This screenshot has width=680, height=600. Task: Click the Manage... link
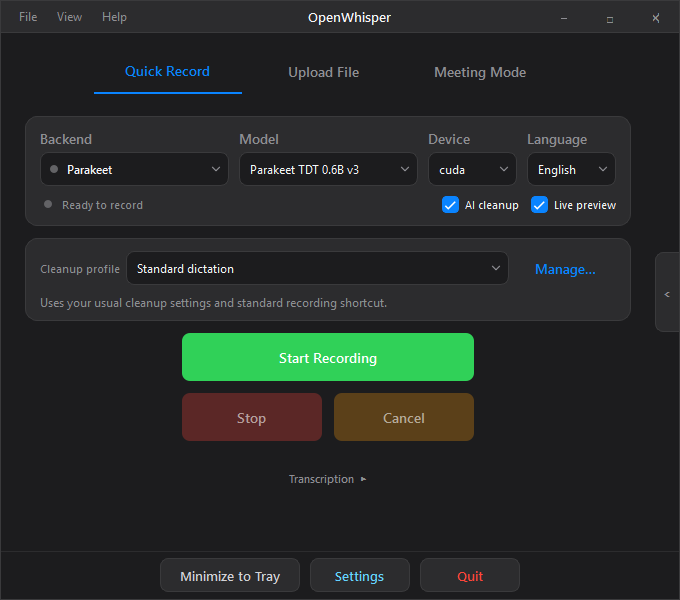click(x=565, y=269)
